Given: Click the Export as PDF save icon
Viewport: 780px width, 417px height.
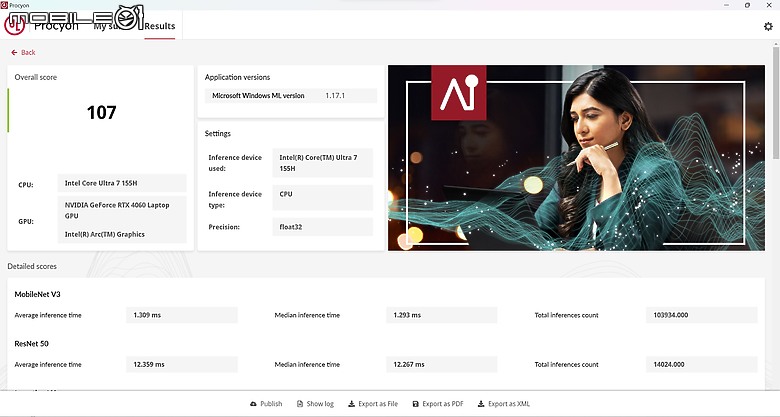Looking at the screenshot, I should [x=415, y=404].
